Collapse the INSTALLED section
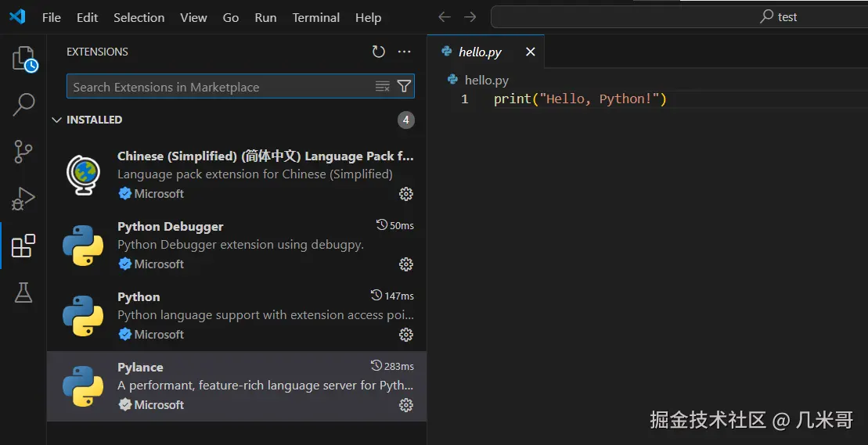The height and width of the screenshot is (445, 868). click(56, 120)
